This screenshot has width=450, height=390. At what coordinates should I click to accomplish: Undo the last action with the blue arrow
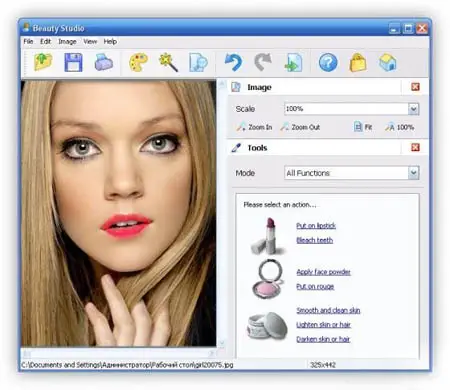233,62
